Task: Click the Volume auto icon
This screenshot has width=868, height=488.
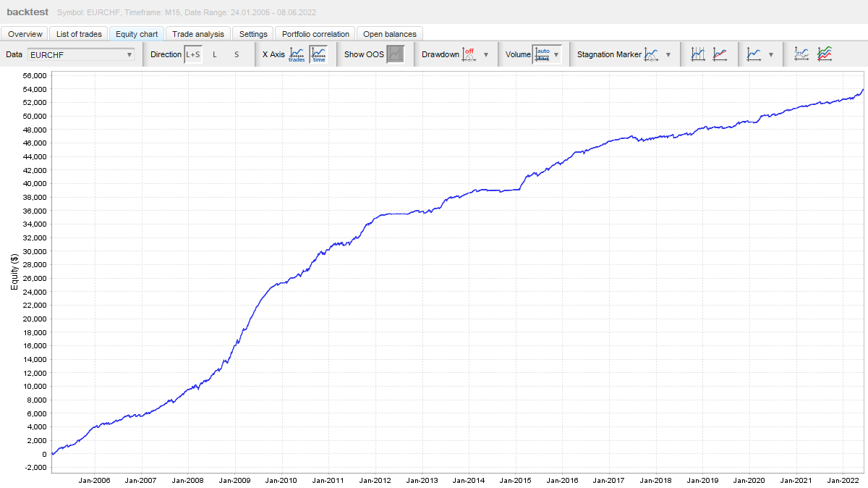Action: point(542,54)
